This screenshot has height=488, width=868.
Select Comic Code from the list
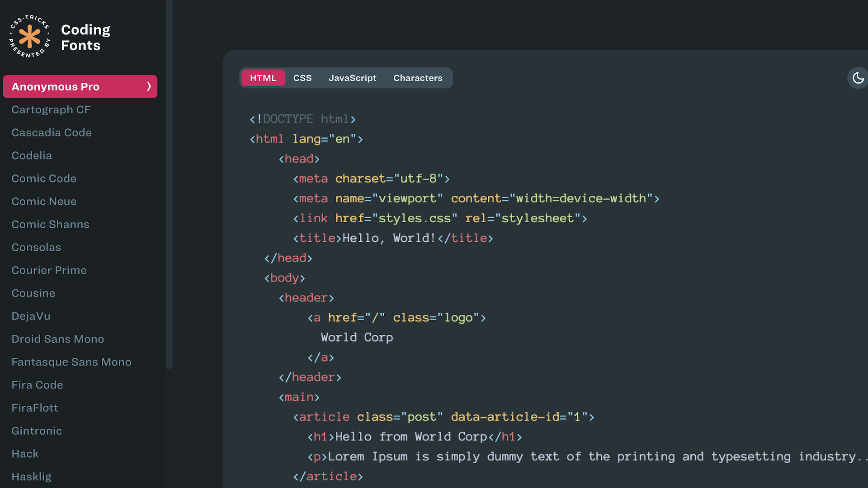43,178
